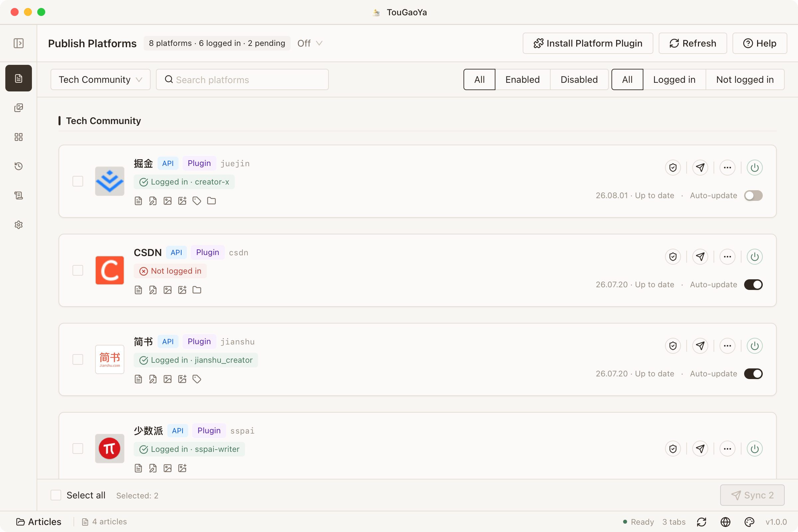Expand the Off dropdown in header
This screenshot has height=532, width=798.
tap(310, 43)
